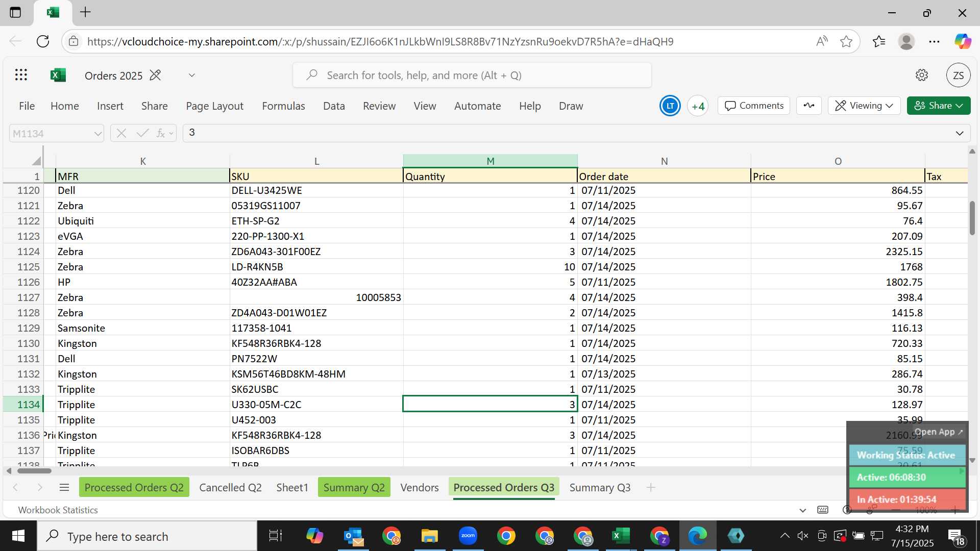Click the insert function fx icon
The width and height of the screenshot is (980, 551).
click(x=161, y=133)
